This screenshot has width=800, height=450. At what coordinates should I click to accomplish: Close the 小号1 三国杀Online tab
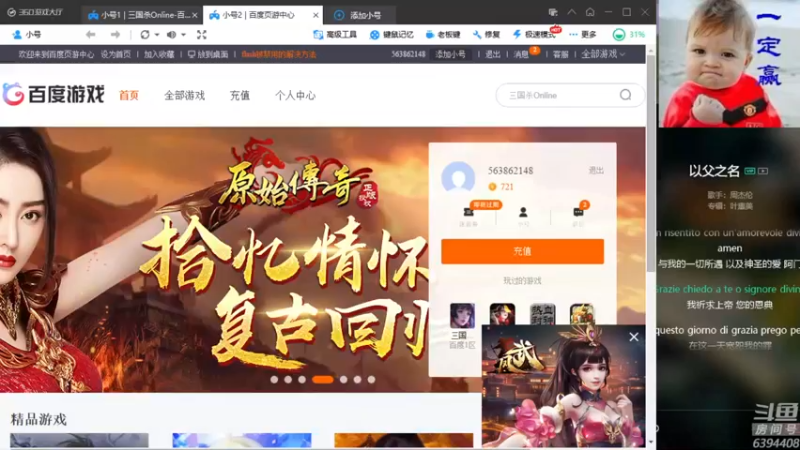[x=194, y=15]
